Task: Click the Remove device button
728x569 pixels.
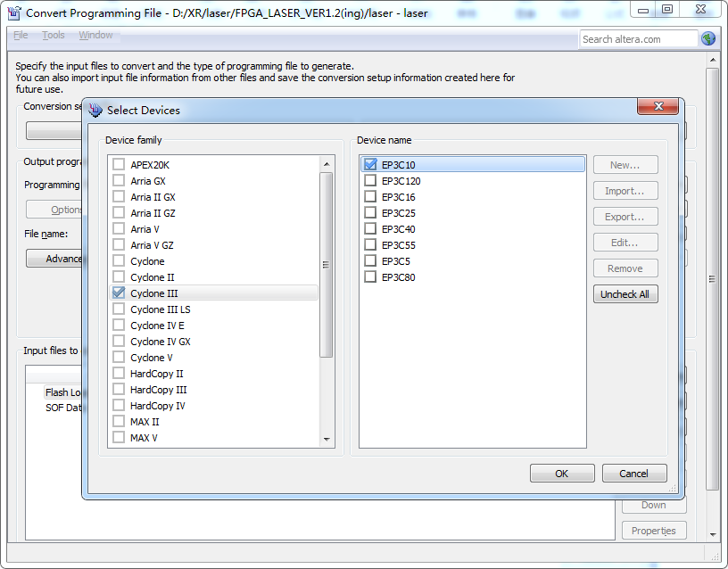Action: click(625, 268)
